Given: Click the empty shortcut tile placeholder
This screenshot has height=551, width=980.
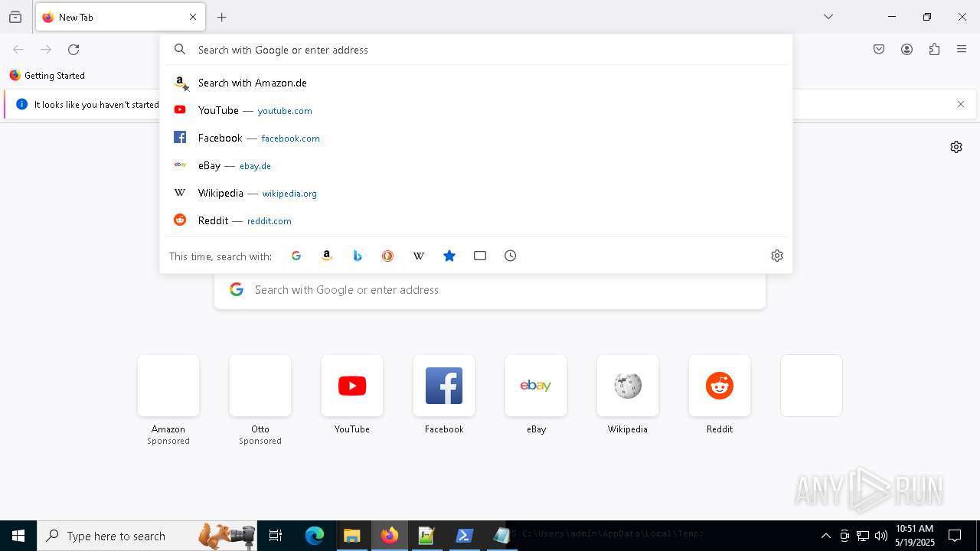Looking at the screenshot, I should coord(812,386).
